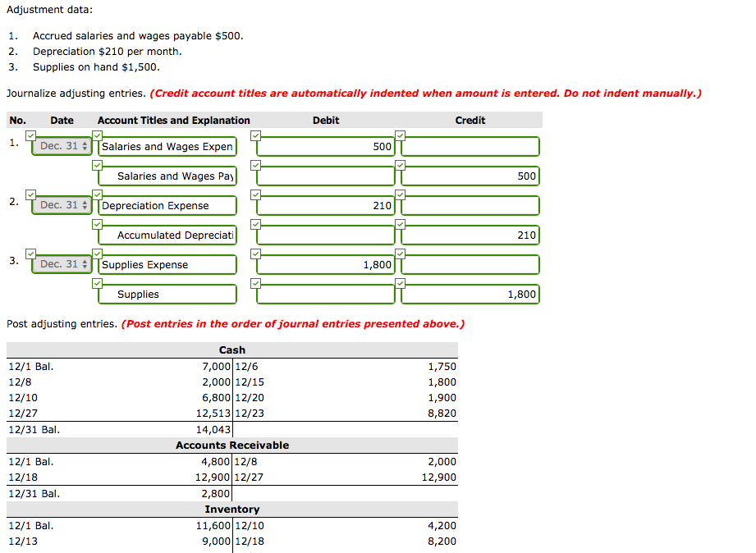Viewport: 756px width, 553px height.
Task: Click checkmark icon on the 210 debit field
Action: coord(256,194)
